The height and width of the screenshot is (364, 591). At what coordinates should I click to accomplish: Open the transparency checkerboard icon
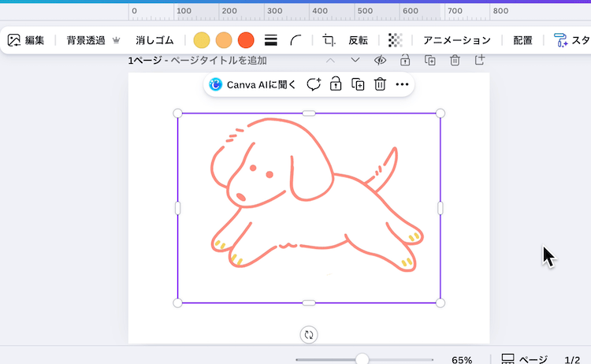tap(395, 40)
